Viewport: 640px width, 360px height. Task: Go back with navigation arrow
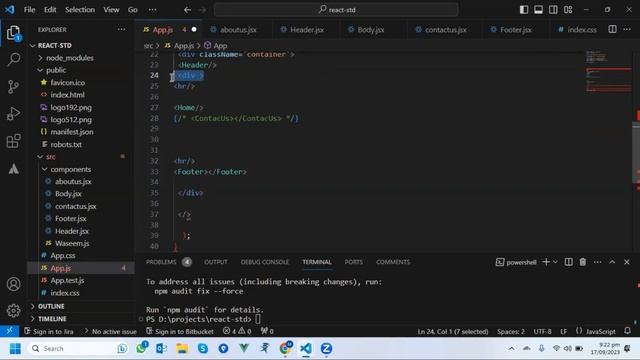point(187,10)
